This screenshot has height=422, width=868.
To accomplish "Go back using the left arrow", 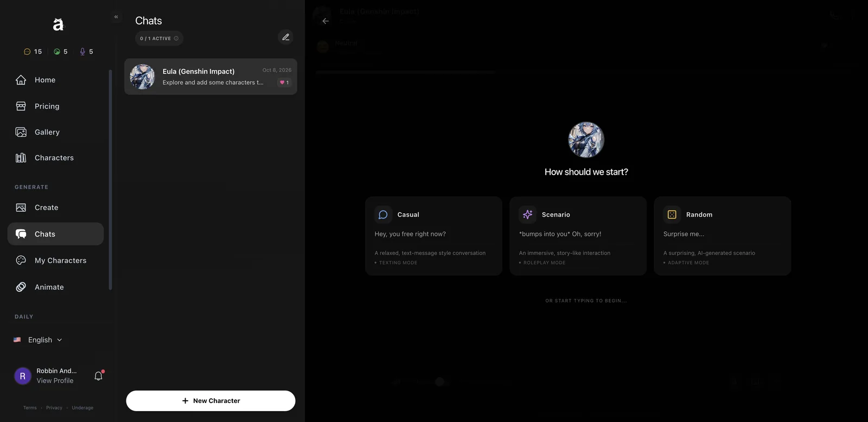I will click(325, 21).
